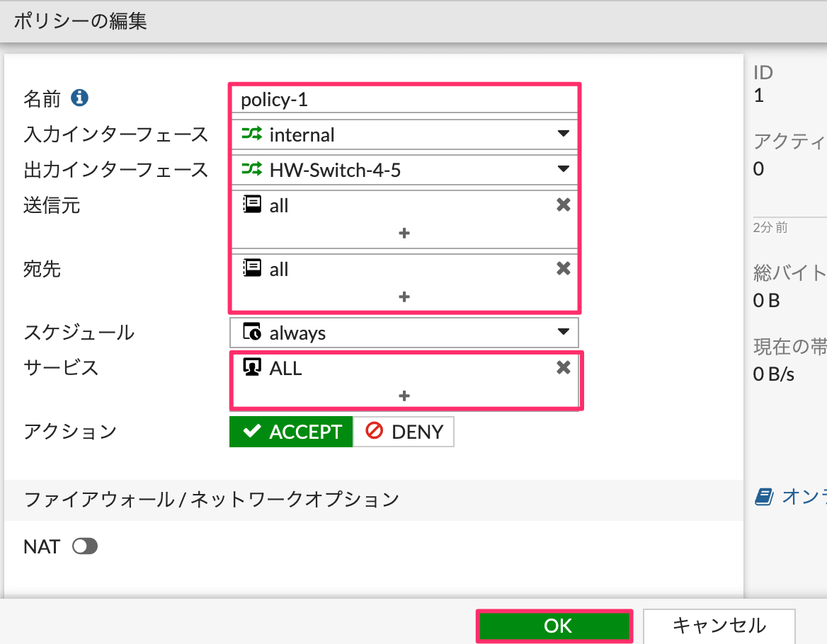Cancel editing with キャンセル

(719, 626)
